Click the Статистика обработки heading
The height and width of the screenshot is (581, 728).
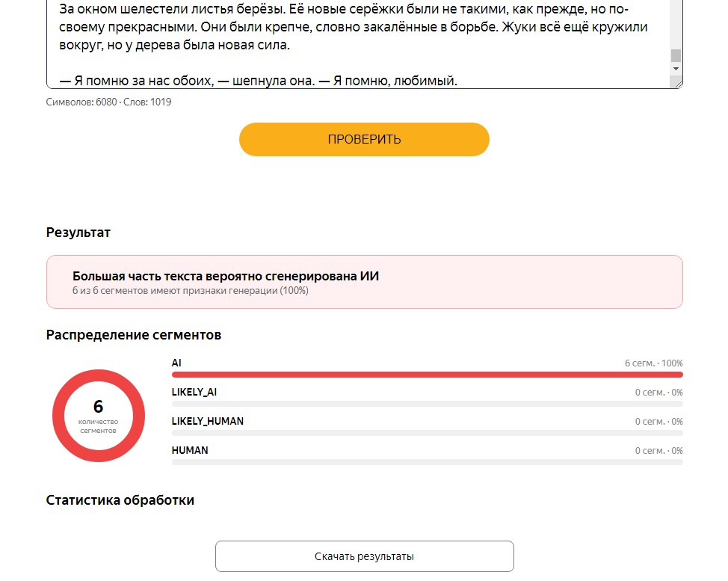pos(120,500)
